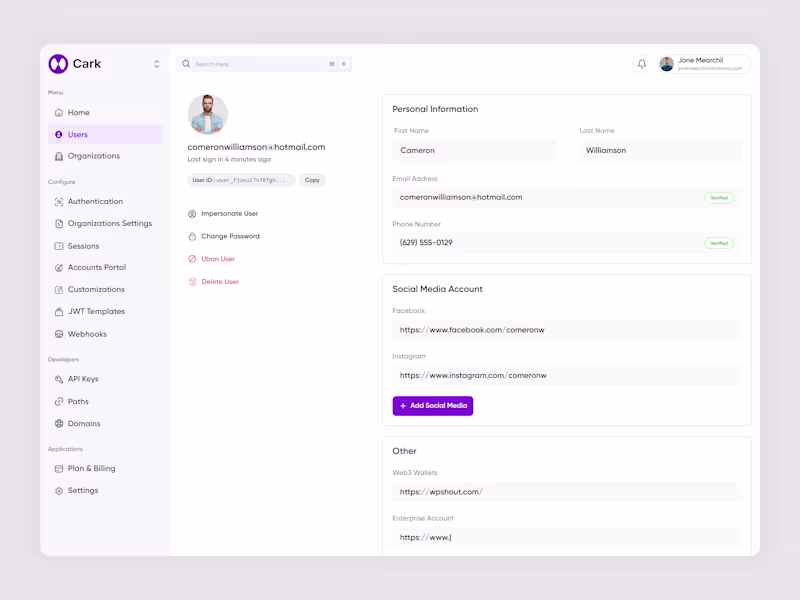Image resolution: width=800 pixels, height=600 pixels.
Task: Click the Organizations building icon
Action: 59,156
